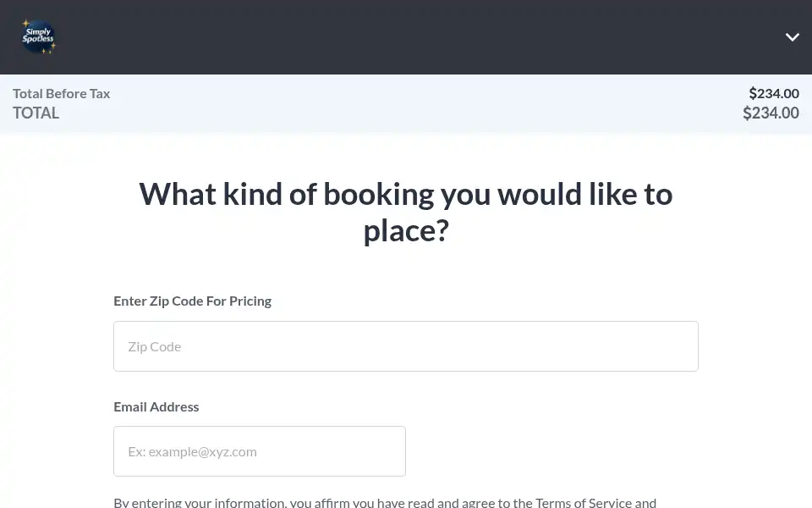Click the 'Enter Zip Code For Pricing' label
The image size is (812, 508).
click(x=192, y=301)
